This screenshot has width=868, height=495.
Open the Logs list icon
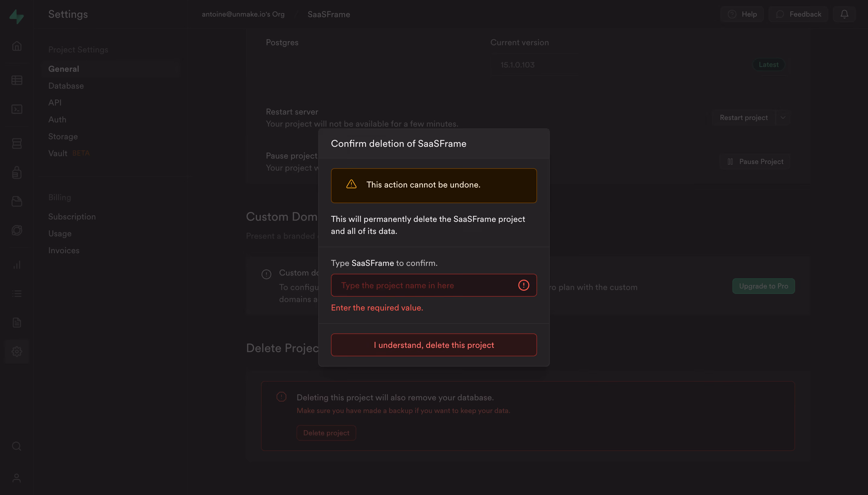pos(17,294)
